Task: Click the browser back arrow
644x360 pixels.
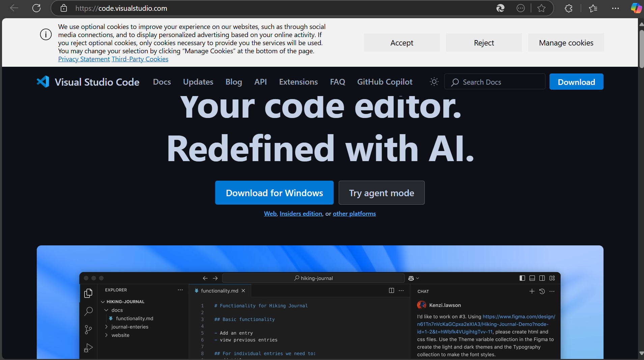Action: [14, 8]
